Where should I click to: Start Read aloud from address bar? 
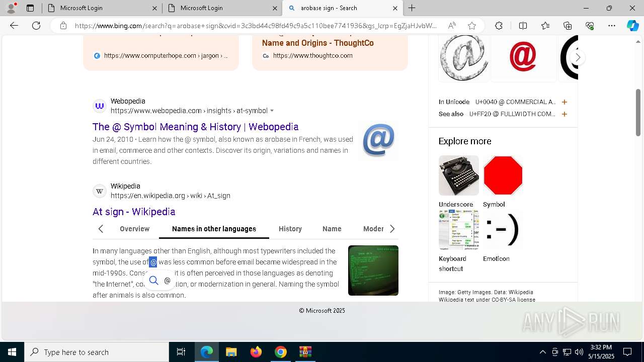click(x=452, y=26)
